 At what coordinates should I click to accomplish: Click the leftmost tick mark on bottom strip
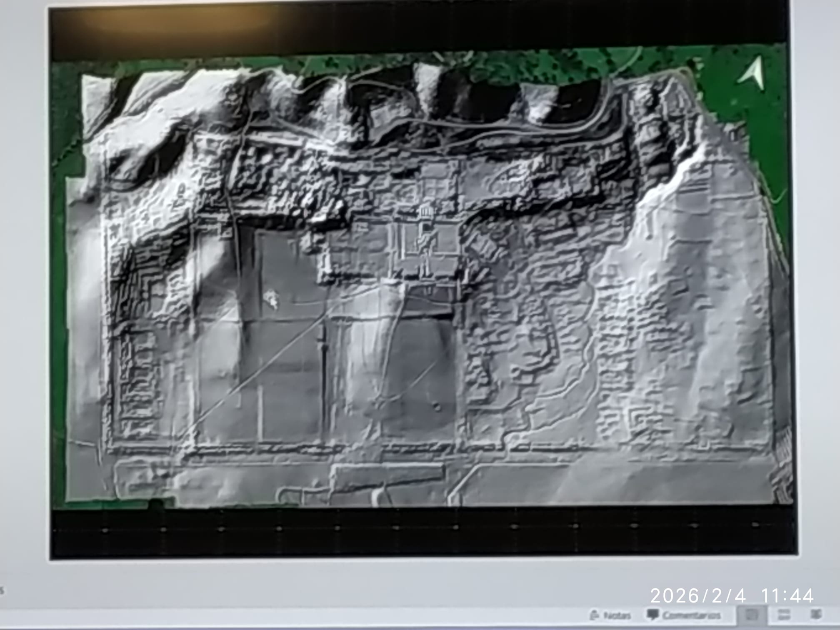(105, 530)
